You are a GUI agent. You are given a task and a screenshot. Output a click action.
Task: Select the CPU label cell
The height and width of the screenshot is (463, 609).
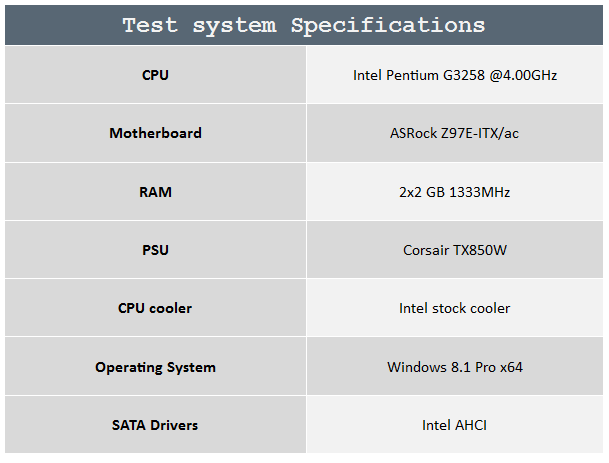click(155, 75)
